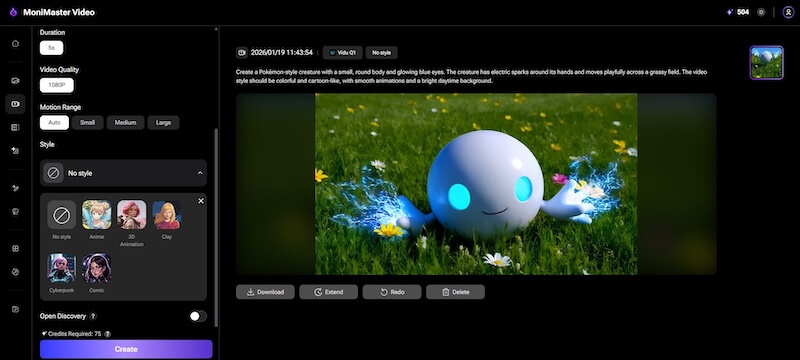Click the help icon beside Credits Required: 75
This screenshot has width=800, height=360.
click(x=107, y=334)
